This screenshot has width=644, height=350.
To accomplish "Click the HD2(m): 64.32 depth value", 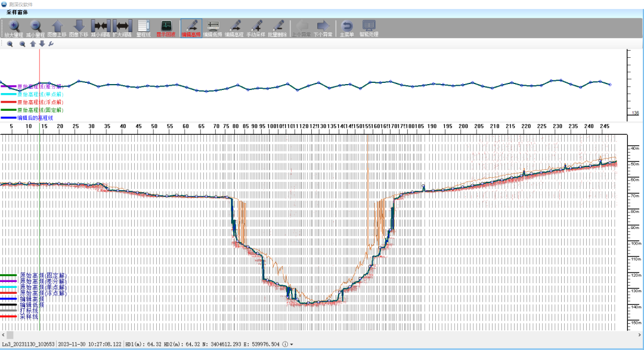I will pos(183,344).
